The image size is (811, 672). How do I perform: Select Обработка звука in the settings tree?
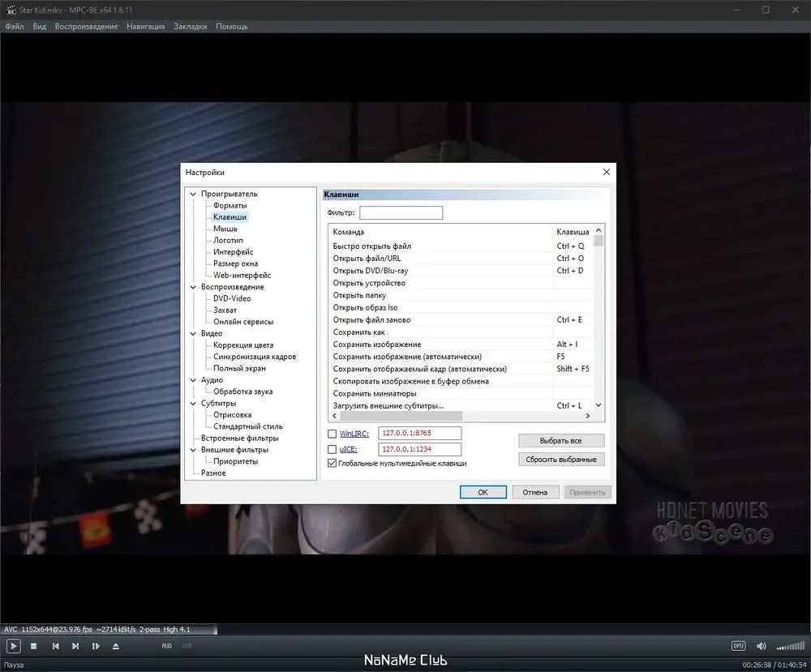click(242, 392)
